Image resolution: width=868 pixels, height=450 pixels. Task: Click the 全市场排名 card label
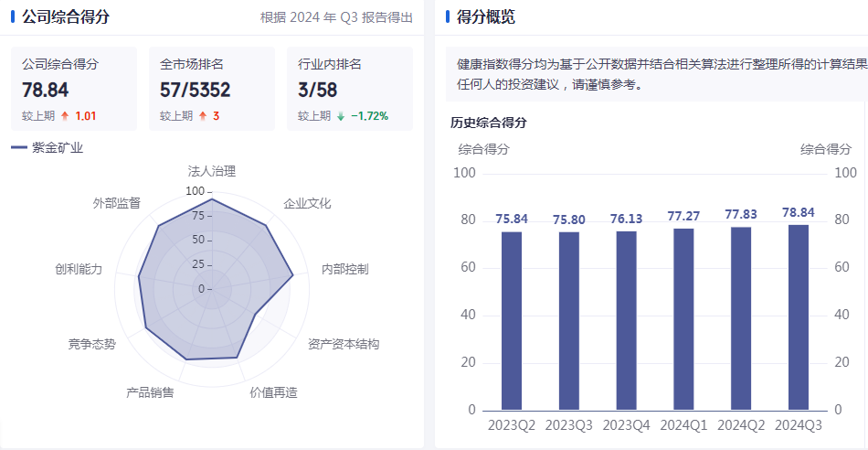[x=192, y=64]
